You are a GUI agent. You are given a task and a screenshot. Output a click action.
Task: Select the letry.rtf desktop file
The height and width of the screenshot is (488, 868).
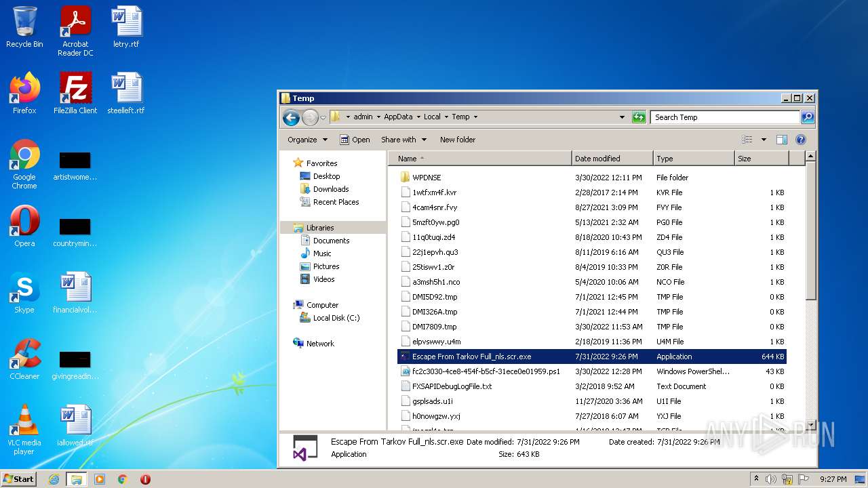[x=126, y=27]
